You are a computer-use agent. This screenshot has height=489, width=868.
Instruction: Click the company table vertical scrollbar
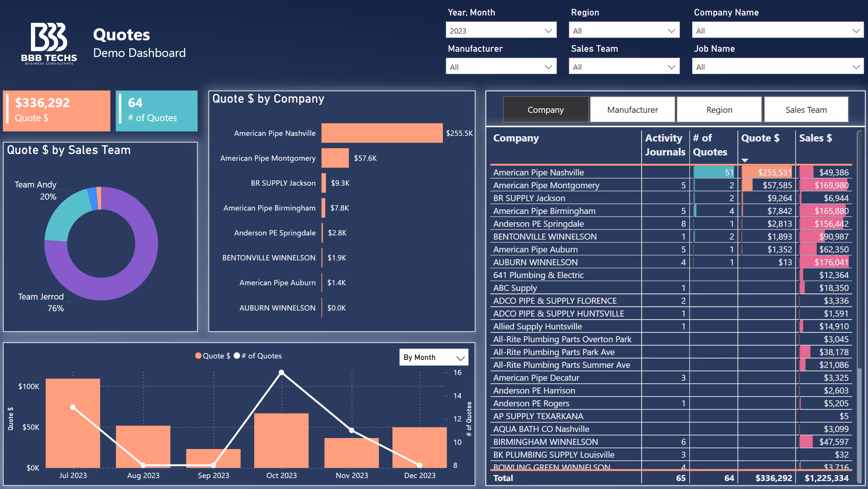(859, 249)
